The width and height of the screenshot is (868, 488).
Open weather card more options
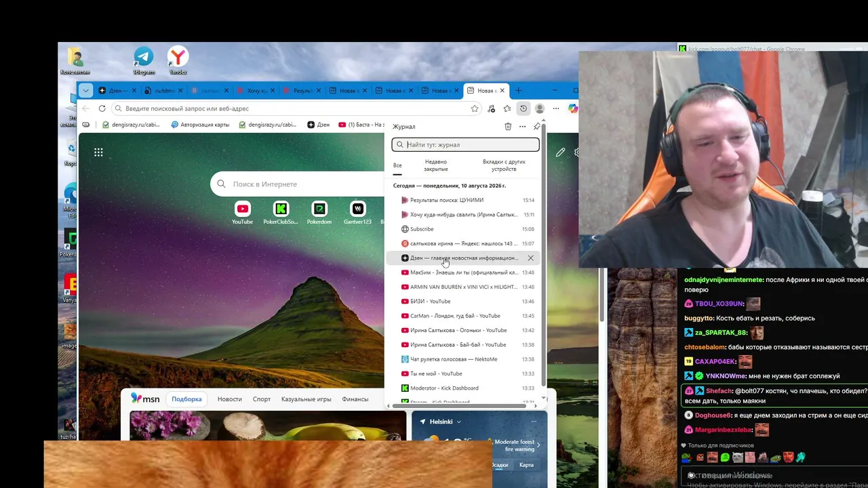pos(534,422)
